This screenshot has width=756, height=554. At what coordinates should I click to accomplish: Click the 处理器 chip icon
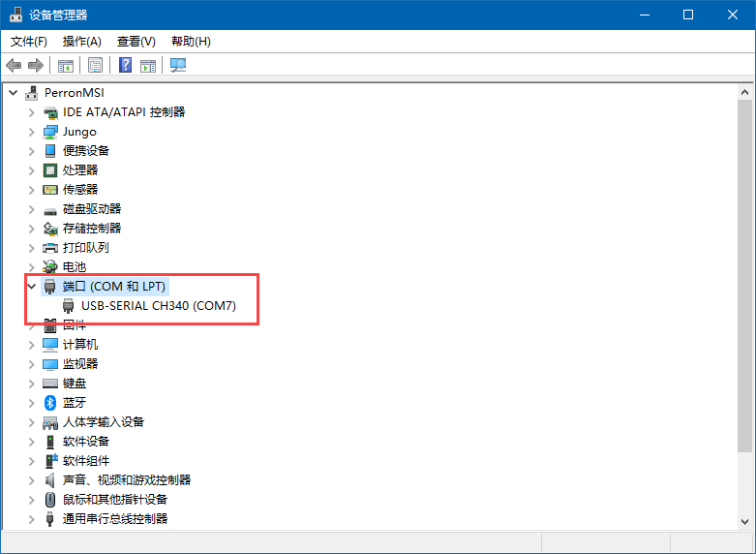[50, 170]
